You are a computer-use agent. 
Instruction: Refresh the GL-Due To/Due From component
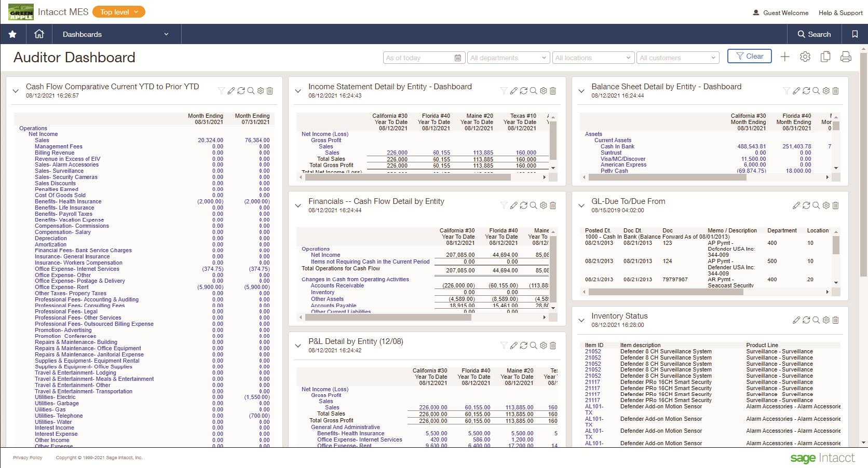[x=806, y=205]
